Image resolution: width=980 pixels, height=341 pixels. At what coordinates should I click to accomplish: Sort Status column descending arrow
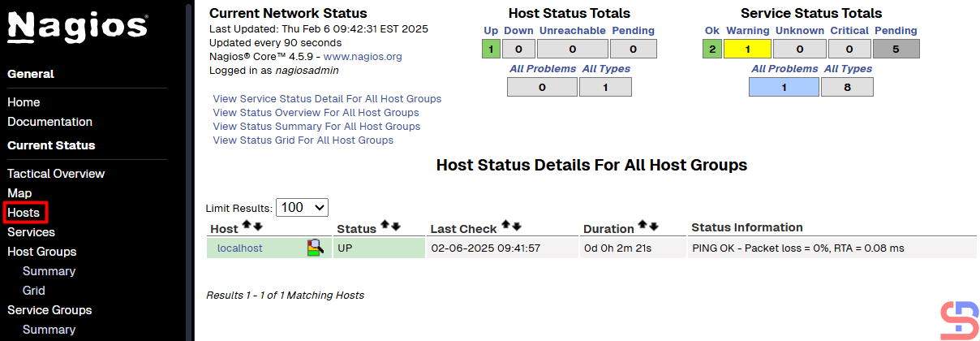[x=396, y=225]
